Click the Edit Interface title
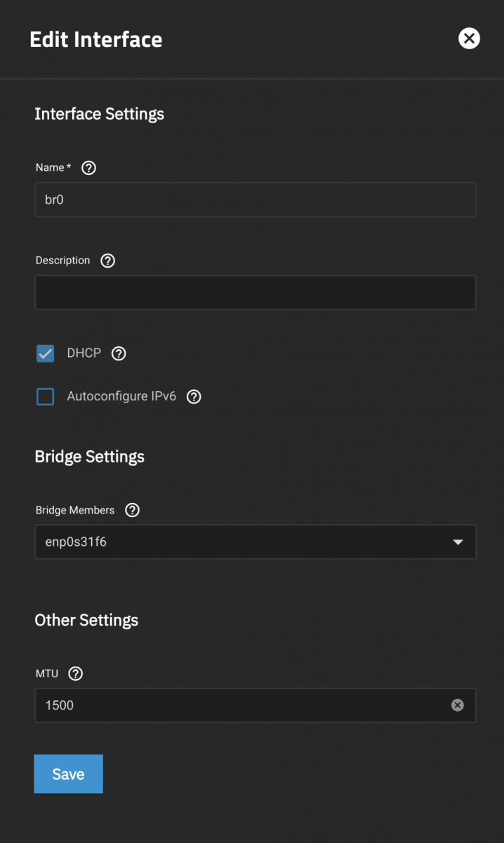This screenshot has height=843, width=504. click(96, 39)
